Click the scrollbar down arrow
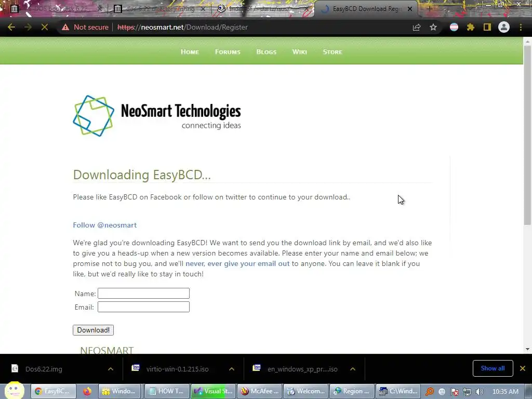 527,349
